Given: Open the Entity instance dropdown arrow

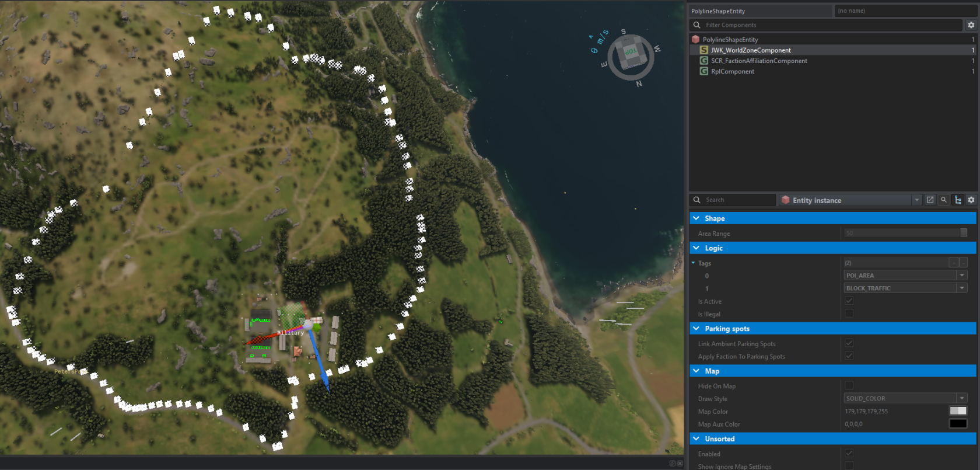Looking at the screenshot, I should click(x=917, y=200).
